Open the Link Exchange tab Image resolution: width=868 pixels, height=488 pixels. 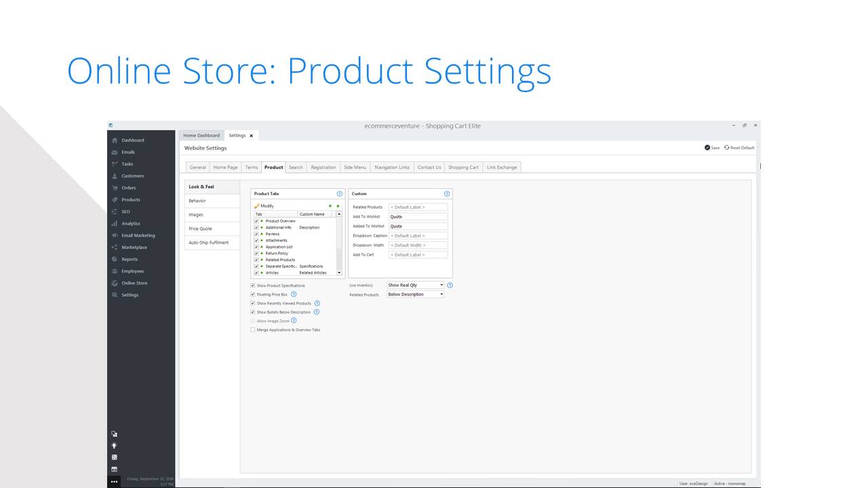pyautogui.click(x=502, y=167)
